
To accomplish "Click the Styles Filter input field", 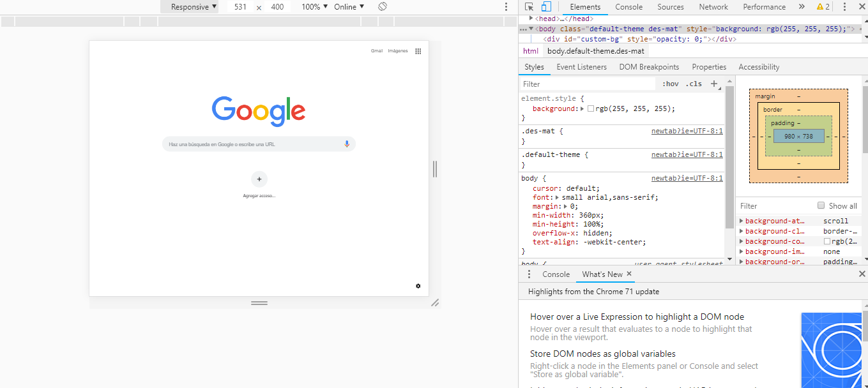I will point(588,84).
